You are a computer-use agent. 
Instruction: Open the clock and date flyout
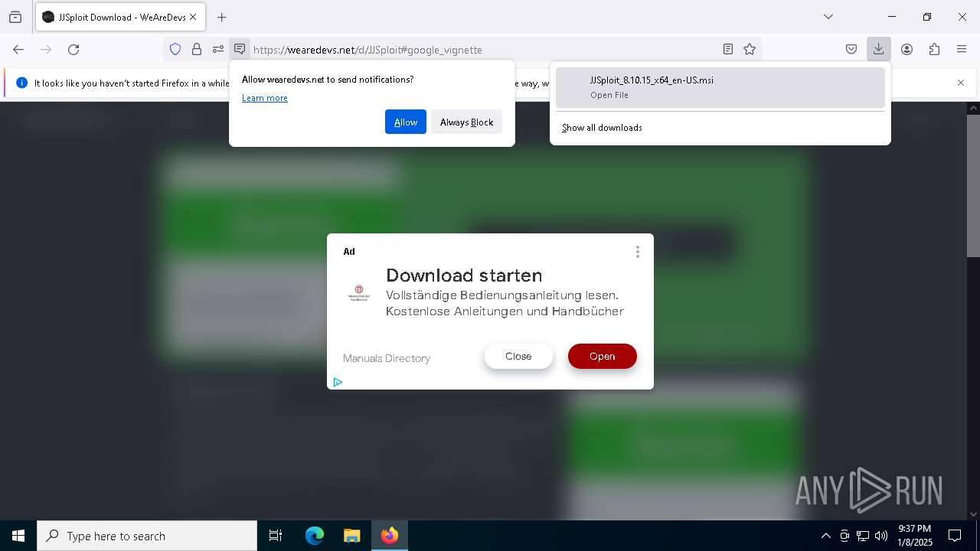[915, 536]
